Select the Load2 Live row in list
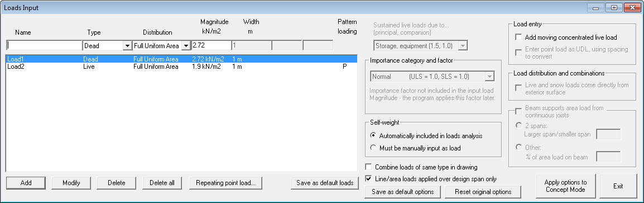The image size is (644, 203). pos(181,67)
